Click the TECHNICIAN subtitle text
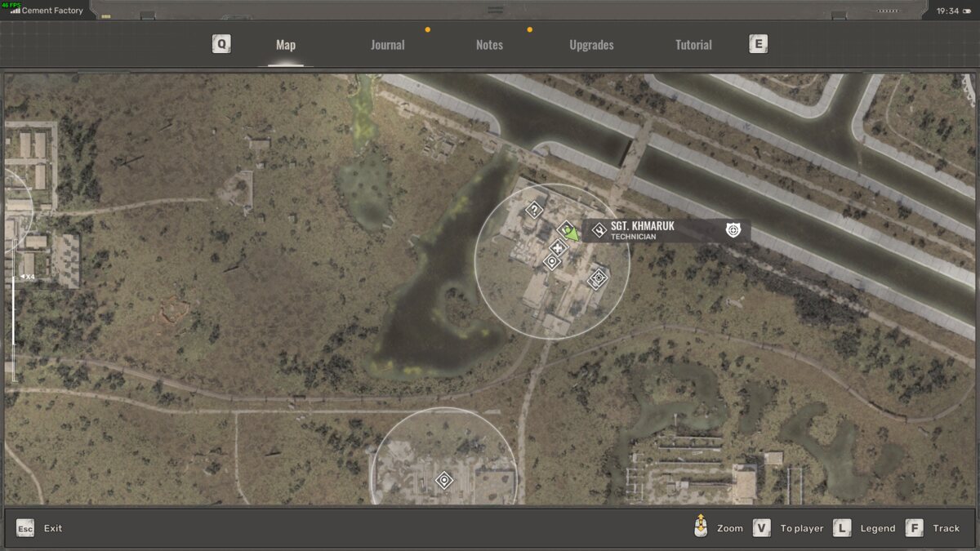Screen dimensions: 980x551 [634, 237]
